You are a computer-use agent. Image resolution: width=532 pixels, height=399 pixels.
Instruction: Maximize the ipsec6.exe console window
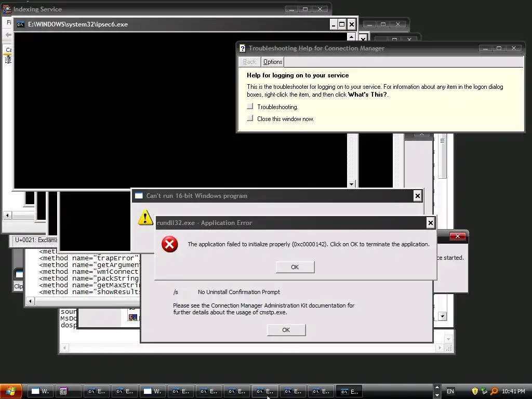click(x=342, y=24)
